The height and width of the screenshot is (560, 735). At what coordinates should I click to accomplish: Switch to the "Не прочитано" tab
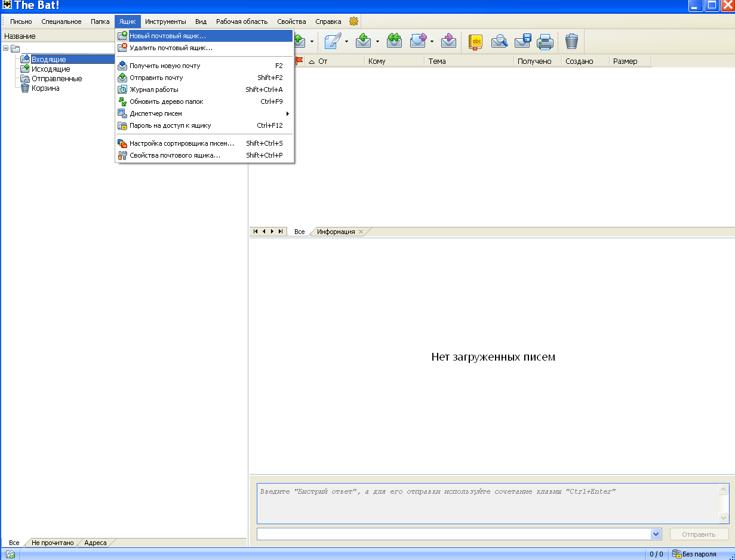pyautogui.click(x=53, y=543)
